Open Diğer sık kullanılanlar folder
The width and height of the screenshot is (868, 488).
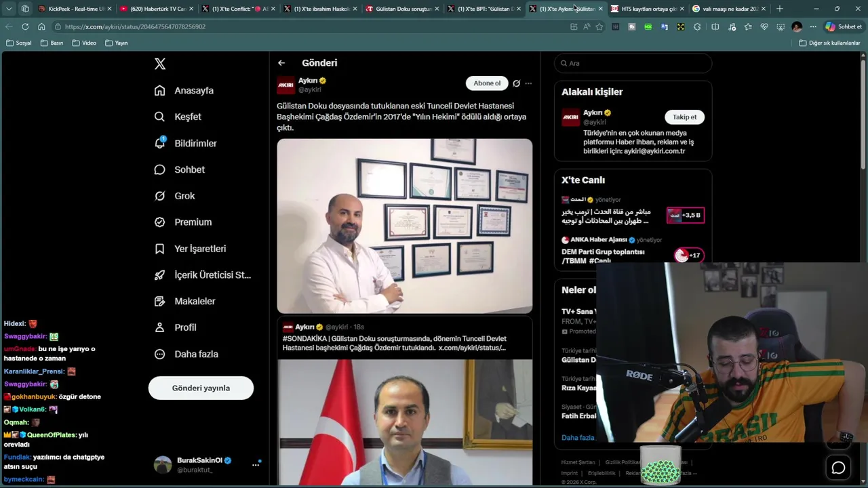tap(829, 43)
